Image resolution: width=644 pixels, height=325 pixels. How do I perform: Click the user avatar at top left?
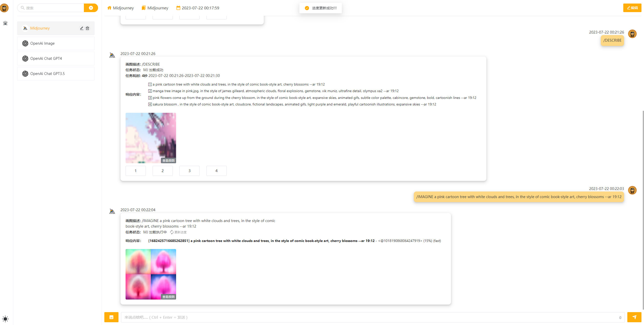[4, 8]
